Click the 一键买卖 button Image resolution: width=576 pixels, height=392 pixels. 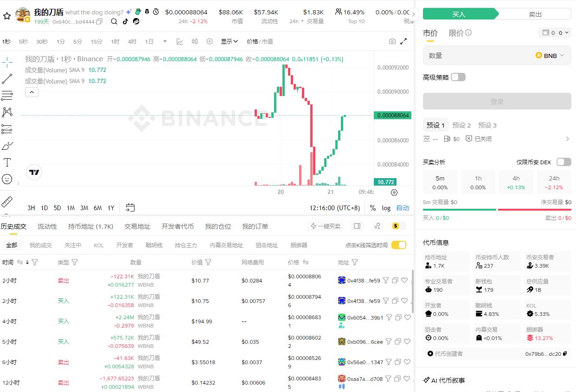click(326, 226)
